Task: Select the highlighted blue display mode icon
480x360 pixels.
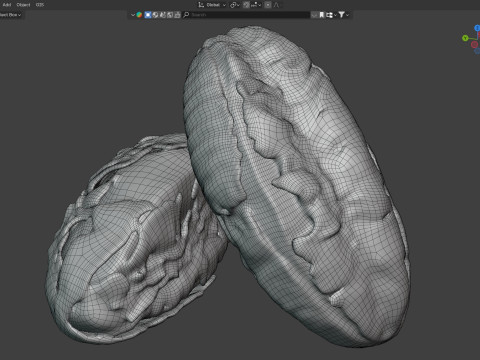Action: (148, 15)
